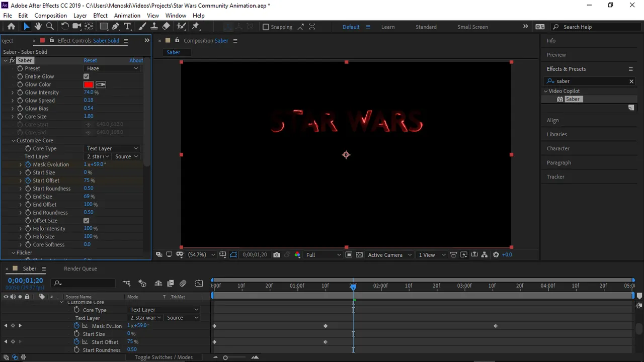The height and width of the screenshot is (362, 644).
Task: Toggle the Snapping checkbox
Action: click(x=266, y=27)
